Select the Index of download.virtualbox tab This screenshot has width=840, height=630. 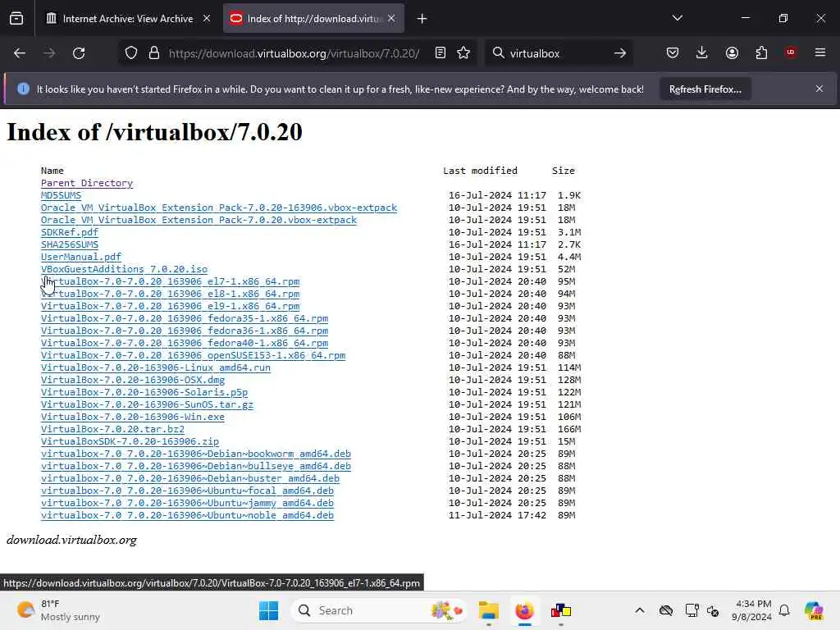click(x=313, y=19)
